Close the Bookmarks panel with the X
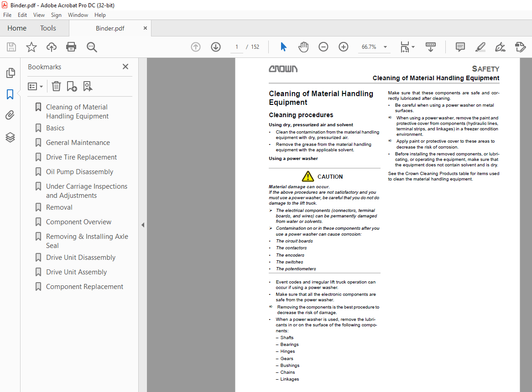Image resolution: width=532 pixels, height=392 pixels. [125, 67]
